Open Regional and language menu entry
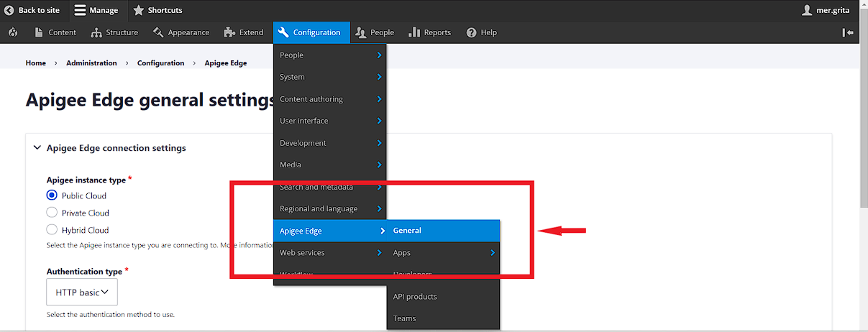868x332 pixels. (330, 209)
